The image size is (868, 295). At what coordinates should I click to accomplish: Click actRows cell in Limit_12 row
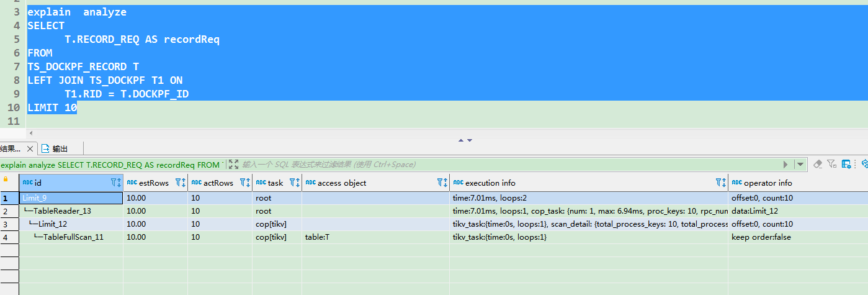point(220,224)
